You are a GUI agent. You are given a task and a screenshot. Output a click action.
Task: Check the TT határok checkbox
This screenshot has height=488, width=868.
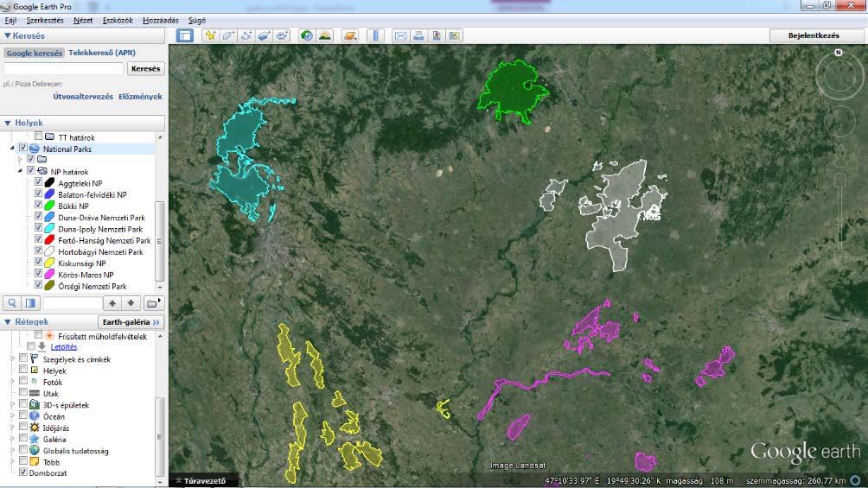point(38,136)
